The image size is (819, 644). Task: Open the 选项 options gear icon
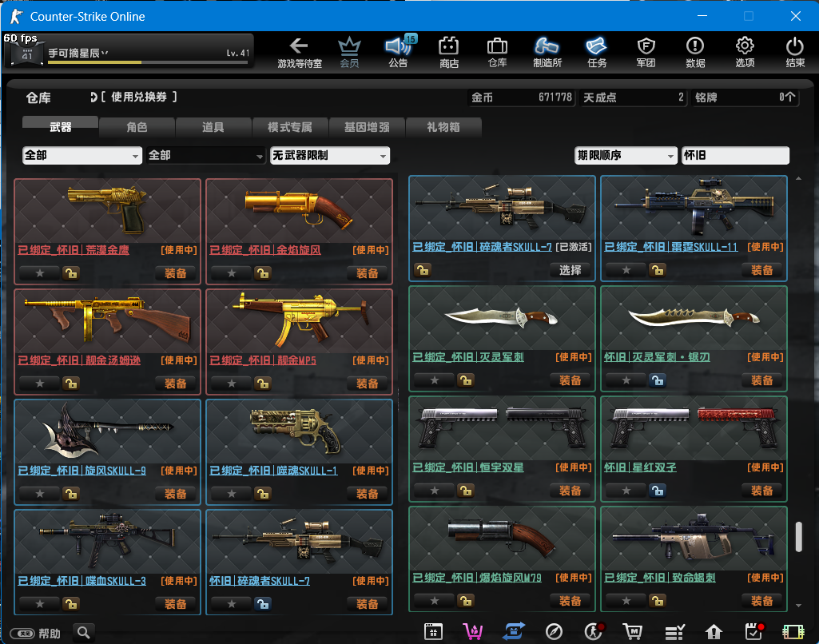click(x=745, y=52)
